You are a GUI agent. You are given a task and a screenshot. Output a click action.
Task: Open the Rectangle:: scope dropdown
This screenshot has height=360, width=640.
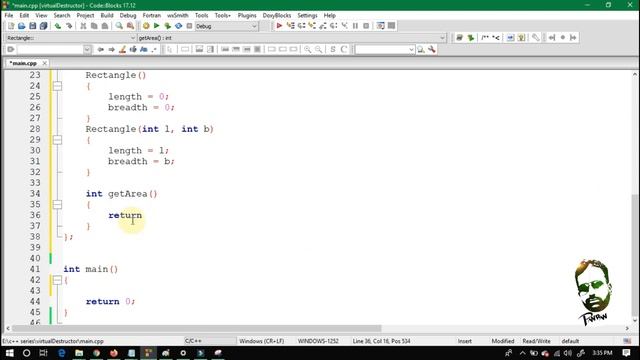pyautogui.click(x=70, y=38)
